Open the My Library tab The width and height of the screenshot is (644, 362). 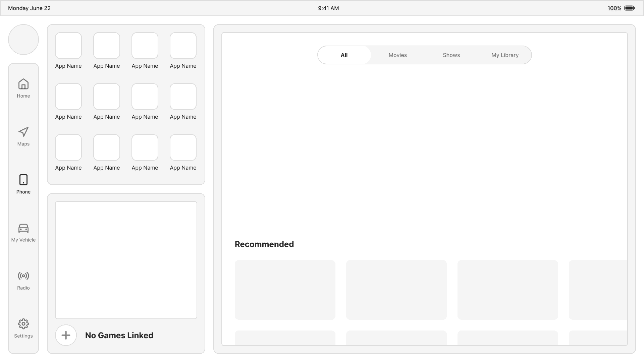tap(505, 55)
